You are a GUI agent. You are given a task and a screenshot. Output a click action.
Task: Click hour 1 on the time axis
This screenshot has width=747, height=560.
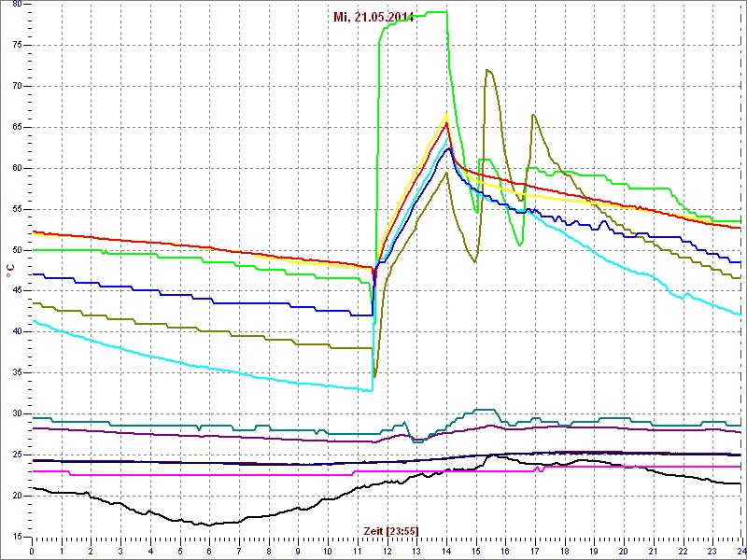(62, 551)
